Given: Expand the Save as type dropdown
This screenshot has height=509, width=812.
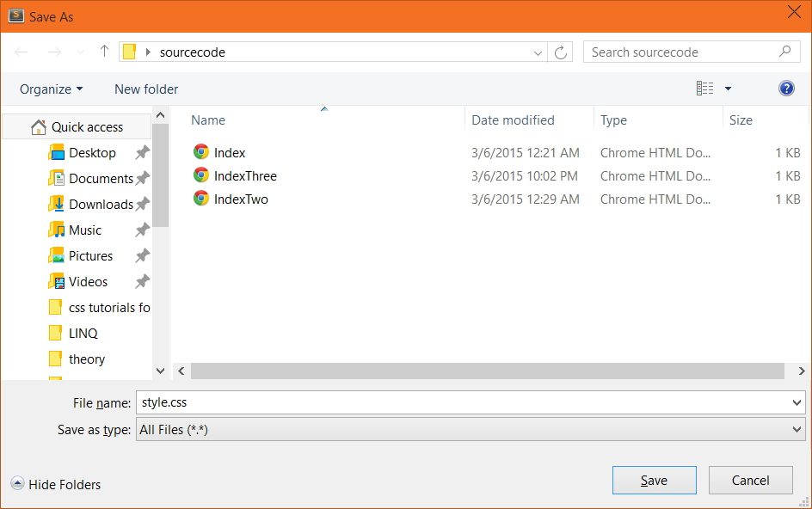Looking at the screenshot, I should tap(796, 430).
